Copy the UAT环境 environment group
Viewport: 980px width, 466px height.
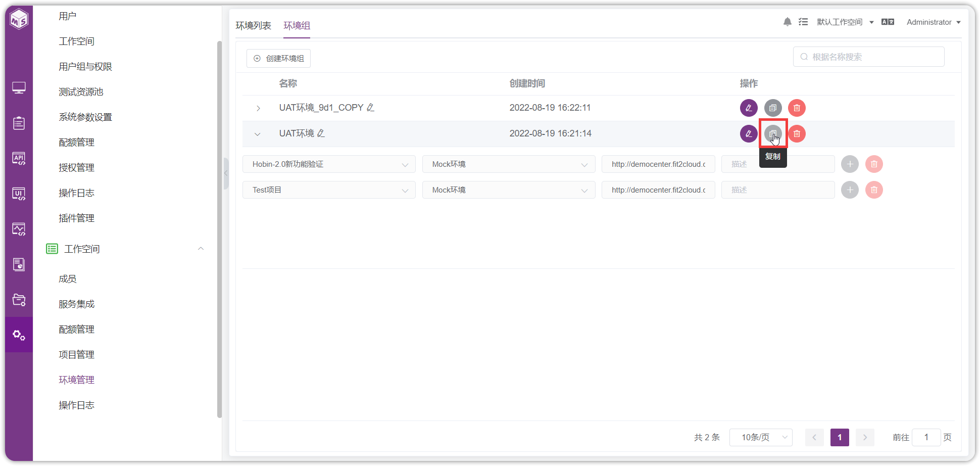point(773,133)
